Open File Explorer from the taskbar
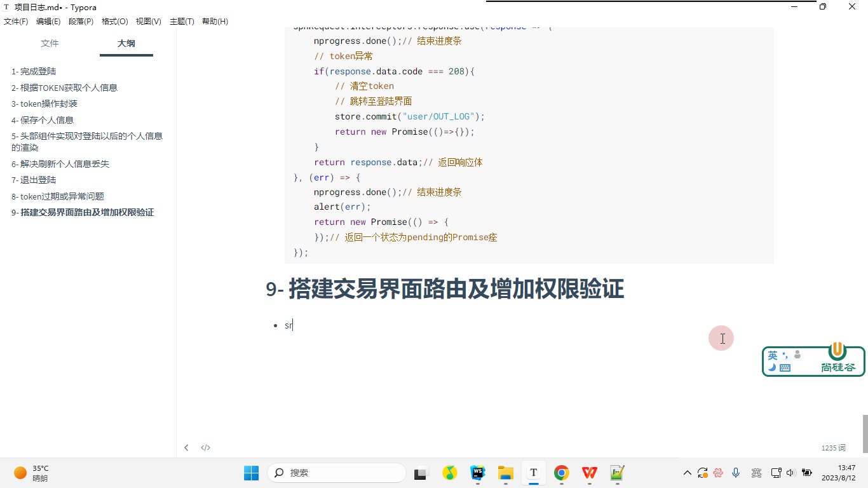 click(x=506, y=473)
